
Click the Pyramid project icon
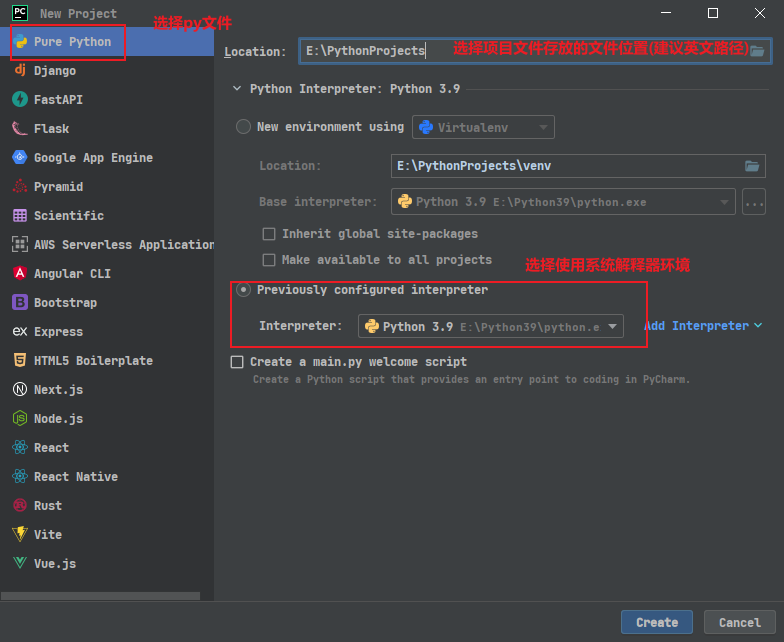[x=20, y=186]
